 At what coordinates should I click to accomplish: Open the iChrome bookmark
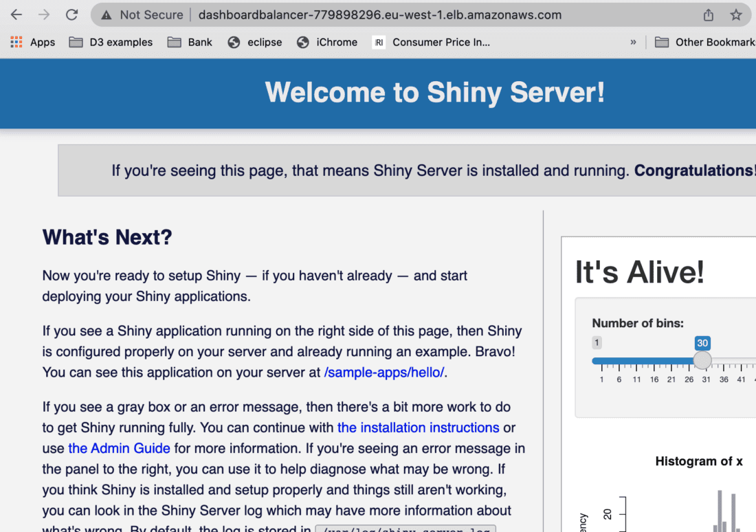pyautogui.click(x=327, y=42)
